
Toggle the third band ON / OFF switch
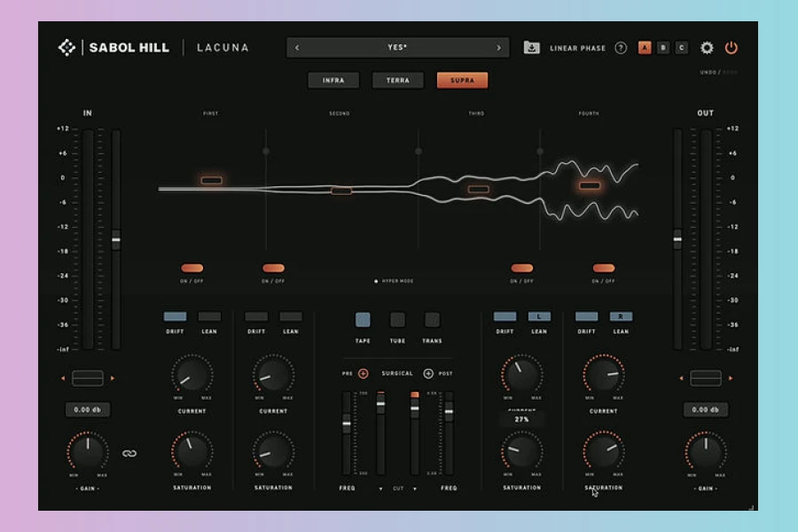pyautogui.click(x=521, y=269)
